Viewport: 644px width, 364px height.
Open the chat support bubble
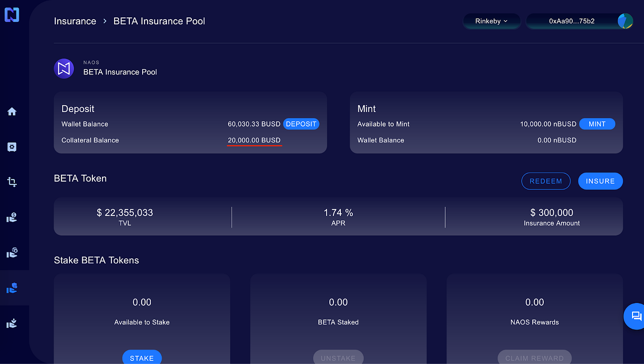(636, 316)
